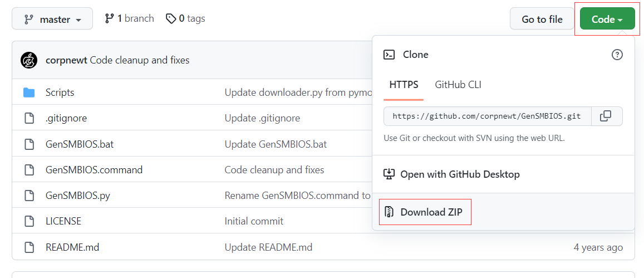Expand the green Code dropdown
The image size is (644, 278).
[x=607, y=19]
